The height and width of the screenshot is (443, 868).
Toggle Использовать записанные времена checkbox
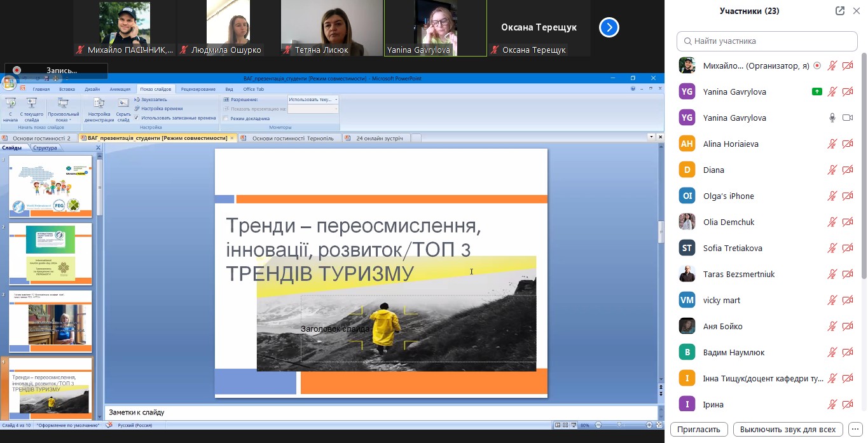point(137,118)
